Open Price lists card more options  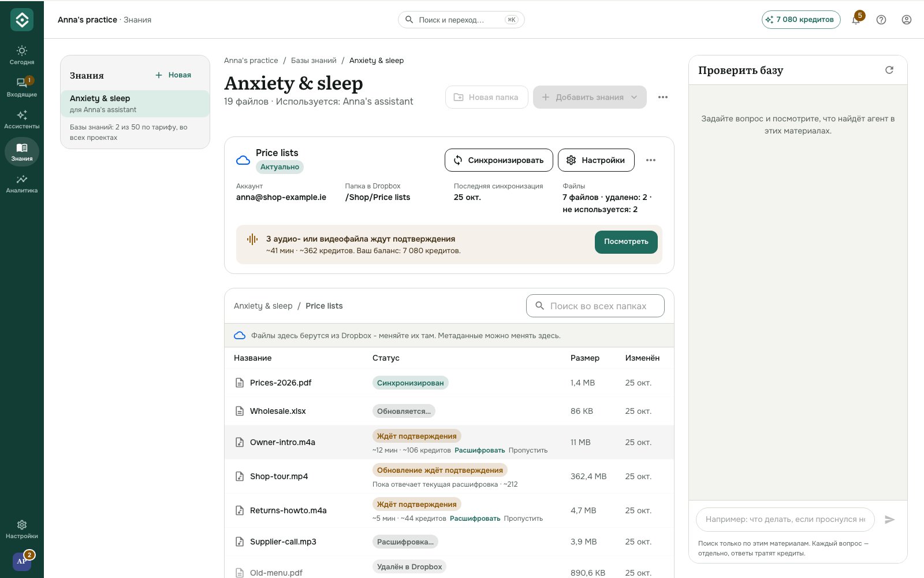[651, 160]
